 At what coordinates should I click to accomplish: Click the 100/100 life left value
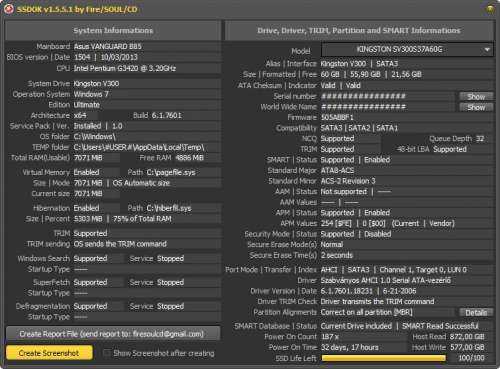click(x=471, y=358)
